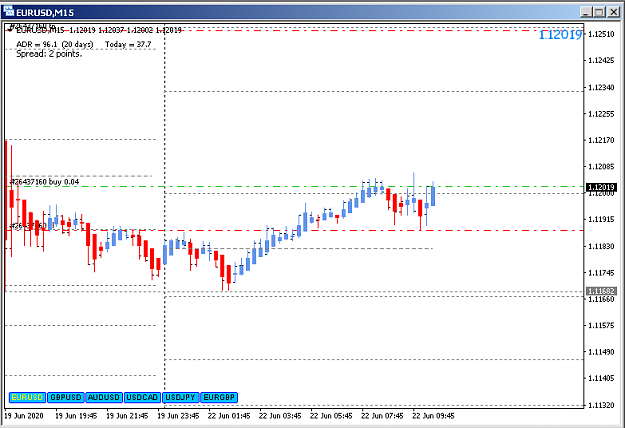Switch chart to the AUDUSD symbol button
625x428 pixels.
pos(104,397)
